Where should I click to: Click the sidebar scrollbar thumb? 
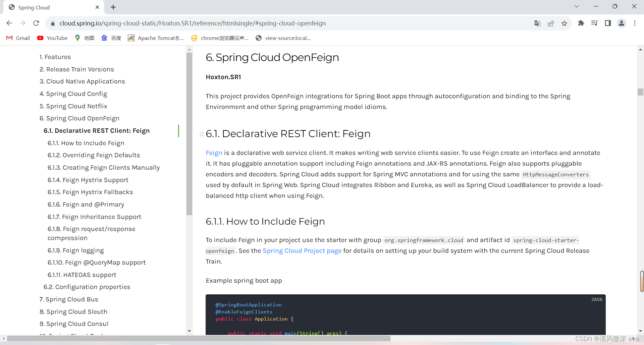pos(190,134)
